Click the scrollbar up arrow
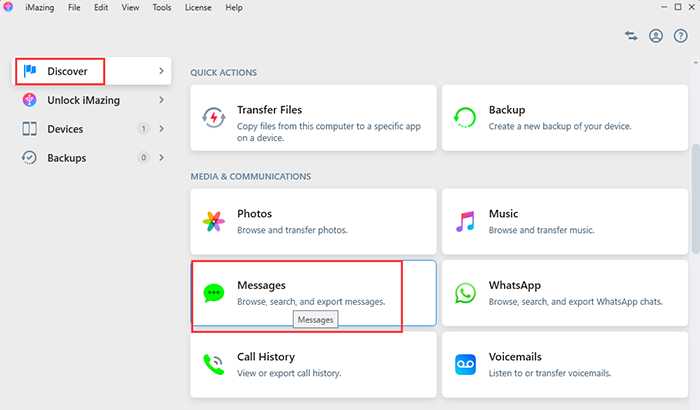The image size is (700, 410). pyautogui.click(x=696, y=63)
